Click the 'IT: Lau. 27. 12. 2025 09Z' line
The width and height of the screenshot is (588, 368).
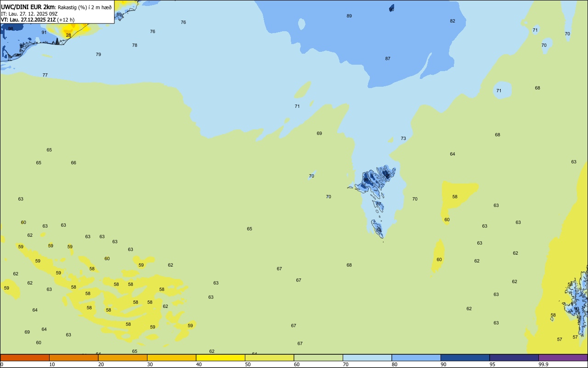29,14
